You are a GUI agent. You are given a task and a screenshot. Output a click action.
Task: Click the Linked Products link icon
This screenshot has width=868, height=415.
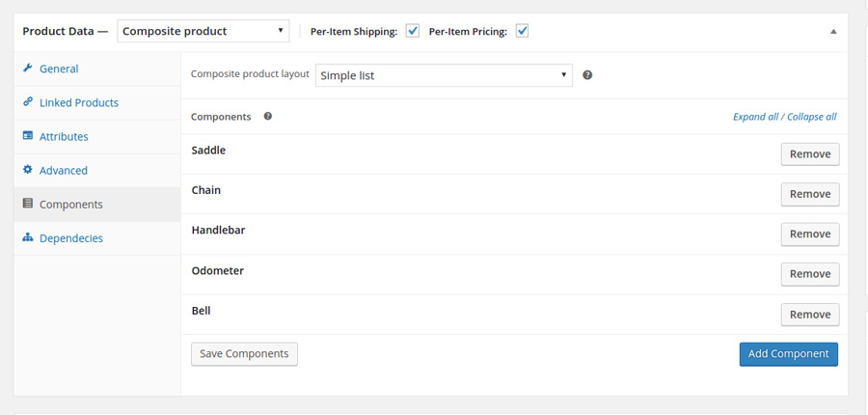pyautogui.click(x=28, y=102)
